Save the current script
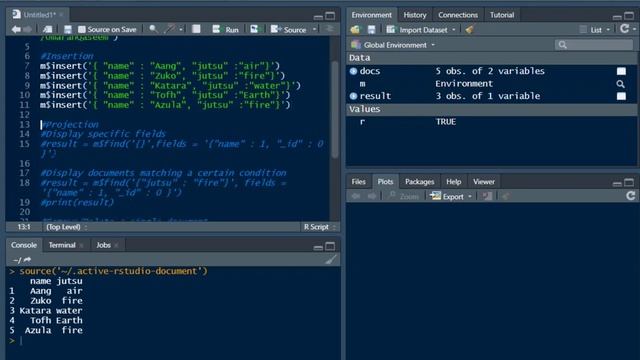 point(68,29)
